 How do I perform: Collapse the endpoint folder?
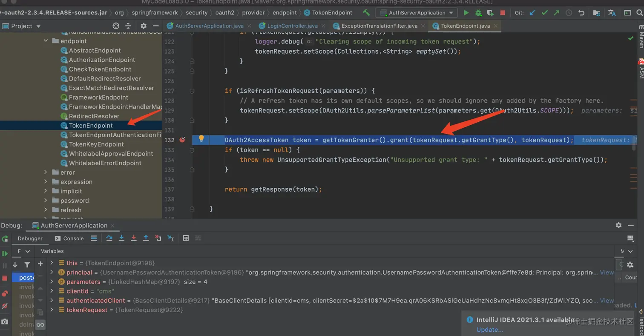46,41
